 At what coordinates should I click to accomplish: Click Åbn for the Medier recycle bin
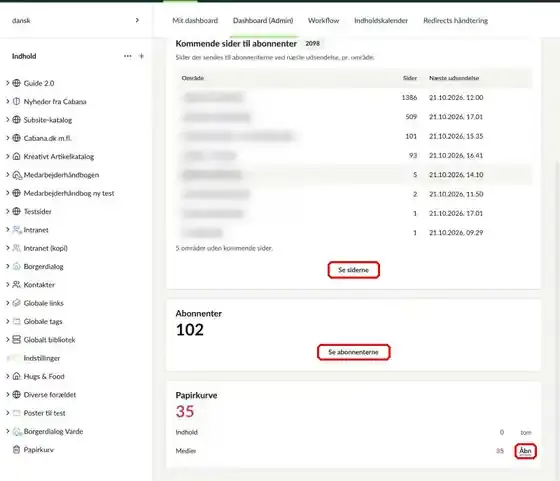[x=525, y=451]
